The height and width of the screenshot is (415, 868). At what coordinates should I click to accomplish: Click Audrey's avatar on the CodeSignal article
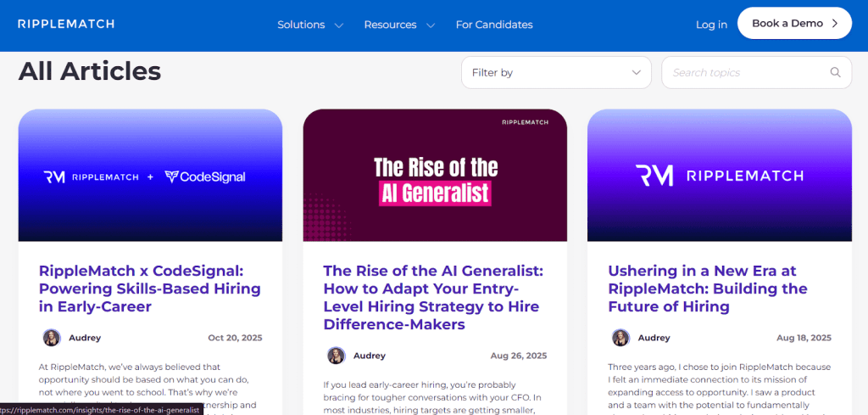[x=52, y=338]
